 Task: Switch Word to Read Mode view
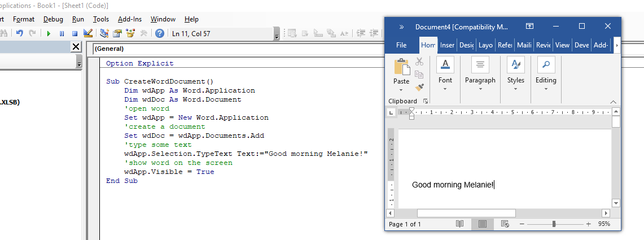pyautogui.click(x=460, y=224)
